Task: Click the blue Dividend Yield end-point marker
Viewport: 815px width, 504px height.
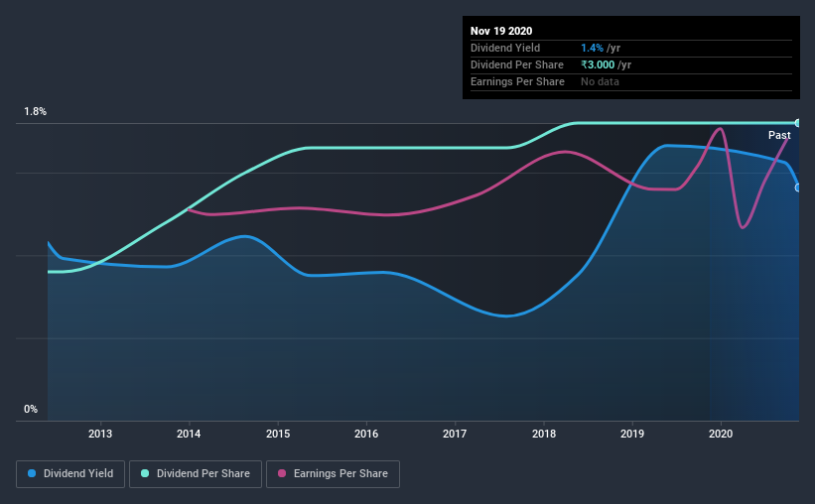Action: pos(798,188)
